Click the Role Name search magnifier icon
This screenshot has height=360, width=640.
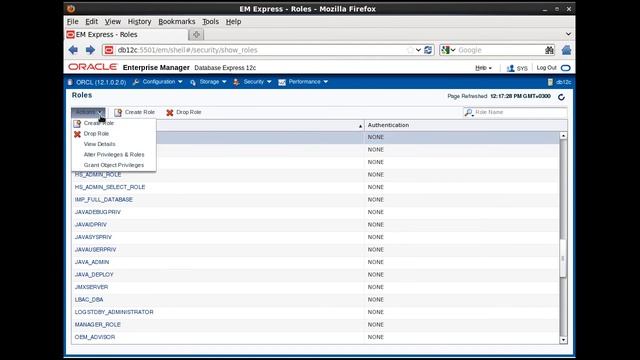click(x=469, y=112)
